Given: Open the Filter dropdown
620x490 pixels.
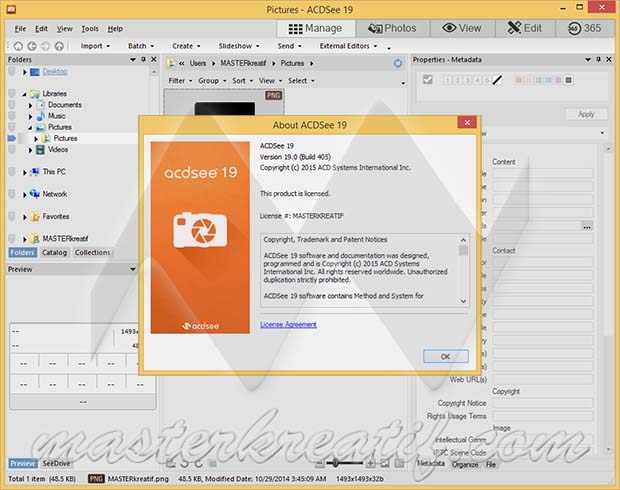Looking at the screenshot, I should point(180,81).
